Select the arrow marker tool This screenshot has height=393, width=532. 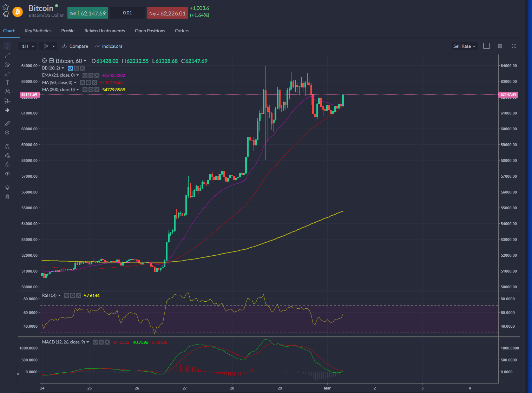point(7,110)
